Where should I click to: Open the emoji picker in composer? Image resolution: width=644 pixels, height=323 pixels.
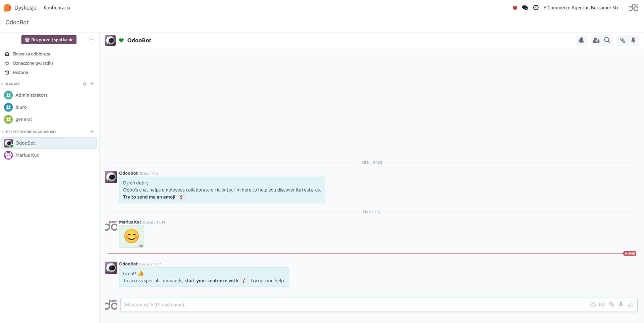click(x=593, y=305)
